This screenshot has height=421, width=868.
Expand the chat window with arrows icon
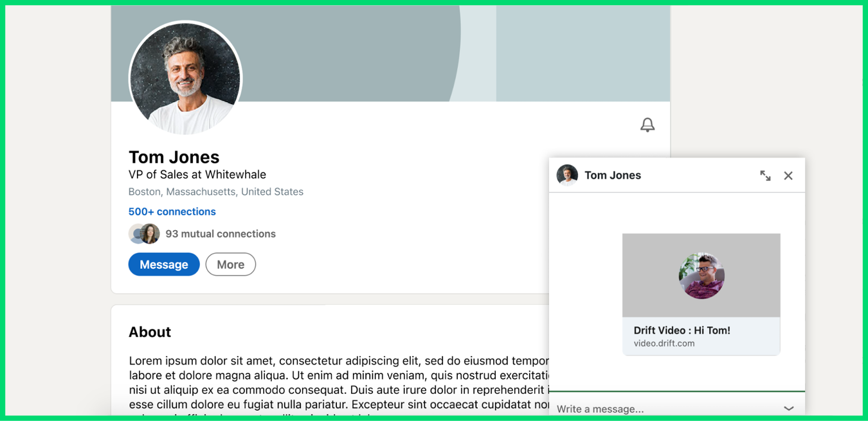765,175
